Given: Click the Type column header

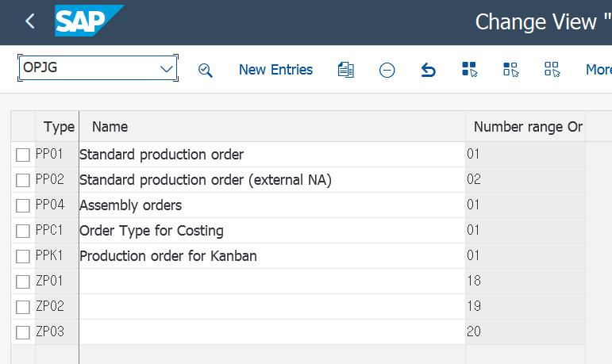Looking at the screenshot, I should [x=58, y=127].
